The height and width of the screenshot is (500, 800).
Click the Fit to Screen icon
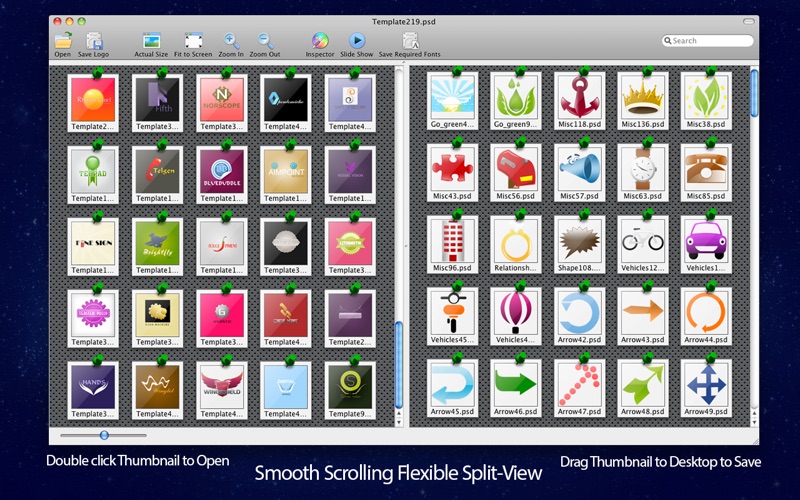tap(194, 41)
